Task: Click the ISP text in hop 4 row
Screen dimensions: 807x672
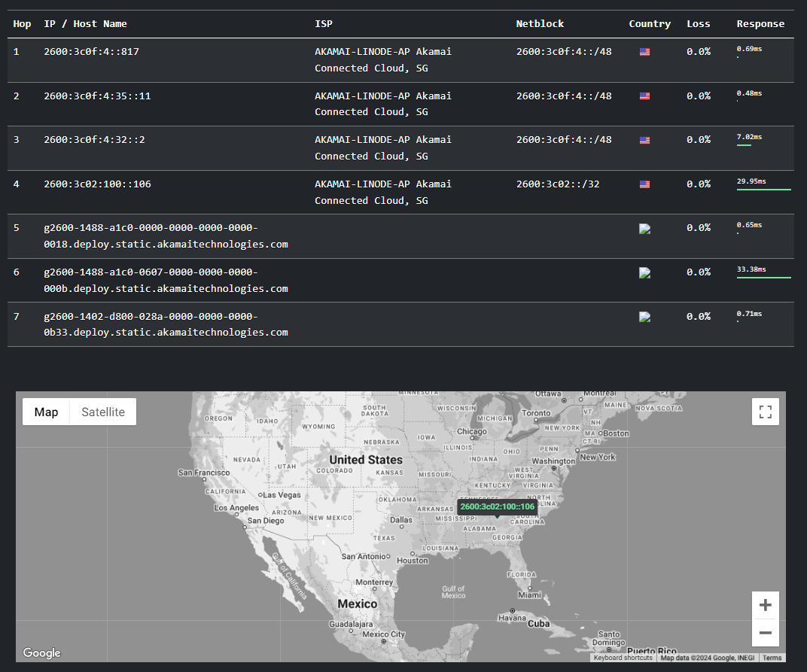Action: pyautogui.click(x=383, y=192)
